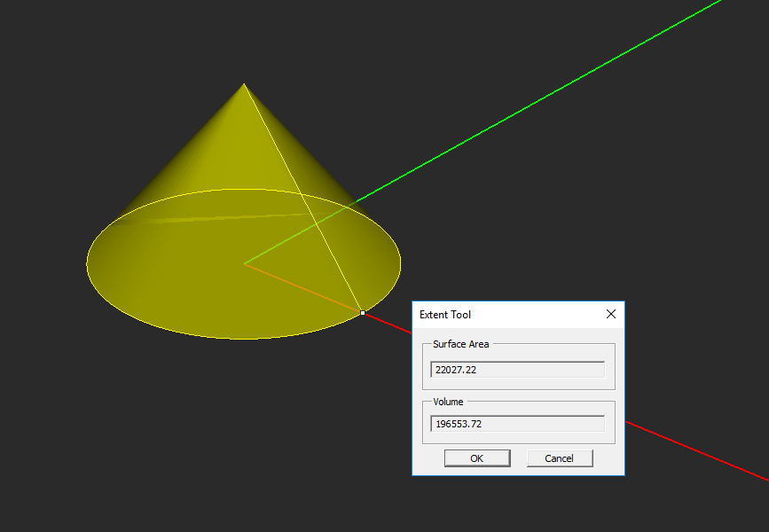This screenshot has height=532, width=769.
Task: Select the Surface Area value field
Action: click(517, 370)
